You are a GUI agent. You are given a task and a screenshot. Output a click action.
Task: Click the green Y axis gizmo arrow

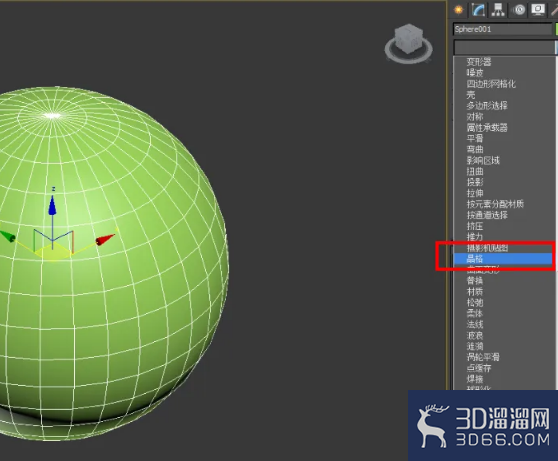[x=8, y=236]
